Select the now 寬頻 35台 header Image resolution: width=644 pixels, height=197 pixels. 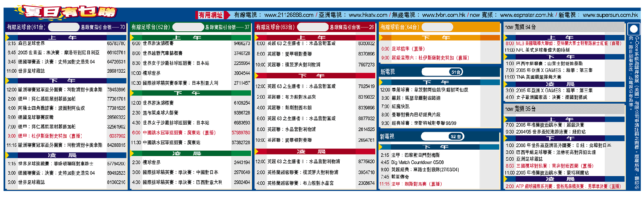[x=564, y=109]
